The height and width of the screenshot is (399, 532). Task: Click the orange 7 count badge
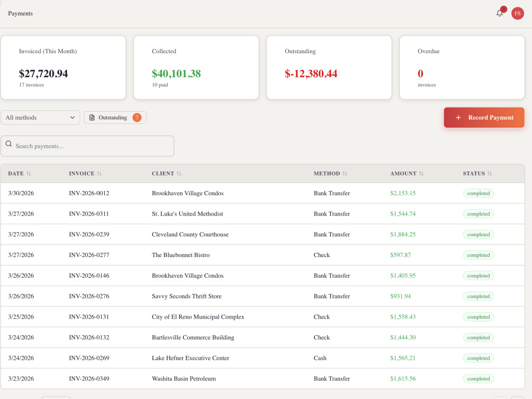click(137, 118)
